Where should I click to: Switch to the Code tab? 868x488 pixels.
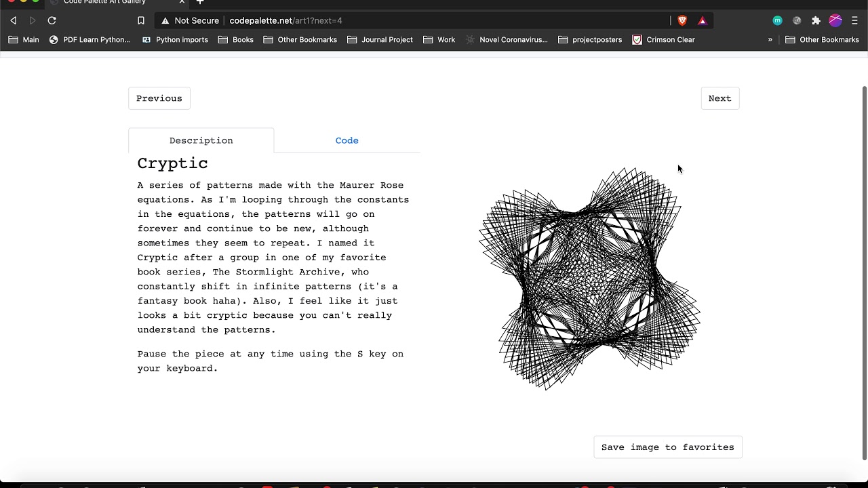point(347,140)
